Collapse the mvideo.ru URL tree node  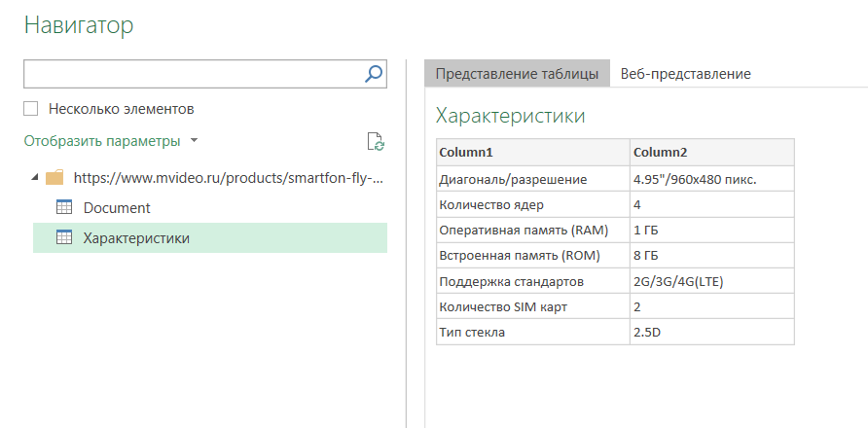point(36,178)
